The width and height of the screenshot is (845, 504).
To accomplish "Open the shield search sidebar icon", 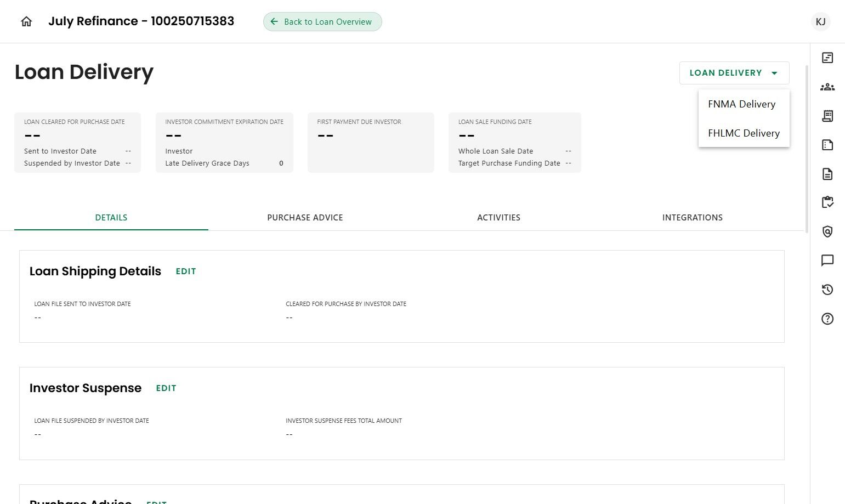I will coord(827,231).
